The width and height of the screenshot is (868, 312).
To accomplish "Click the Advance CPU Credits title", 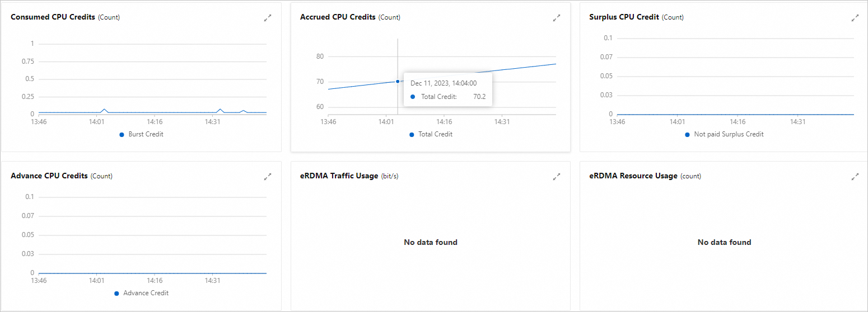I will pyautogui.click(x=49, y=176).
